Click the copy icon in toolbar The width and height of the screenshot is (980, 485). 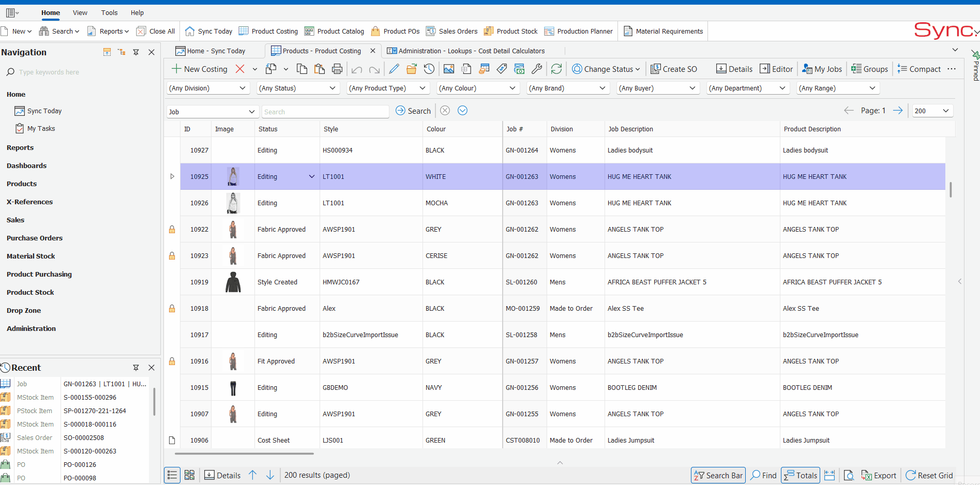click(302, 69)
